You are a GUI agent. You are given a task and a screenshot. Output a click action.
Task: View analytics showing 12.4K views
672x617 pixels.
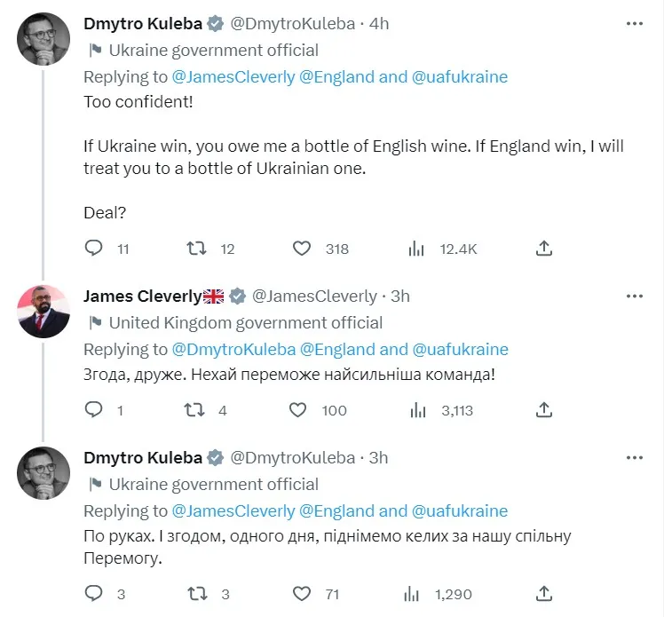click(x=416, y=249)
